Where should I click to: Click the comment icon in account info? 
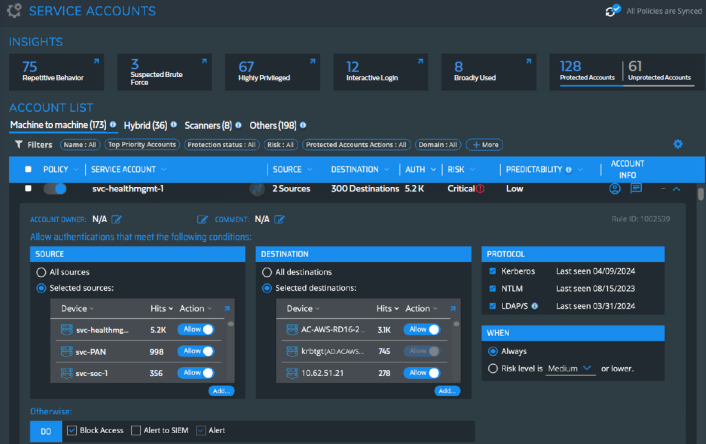click(636, 188)
